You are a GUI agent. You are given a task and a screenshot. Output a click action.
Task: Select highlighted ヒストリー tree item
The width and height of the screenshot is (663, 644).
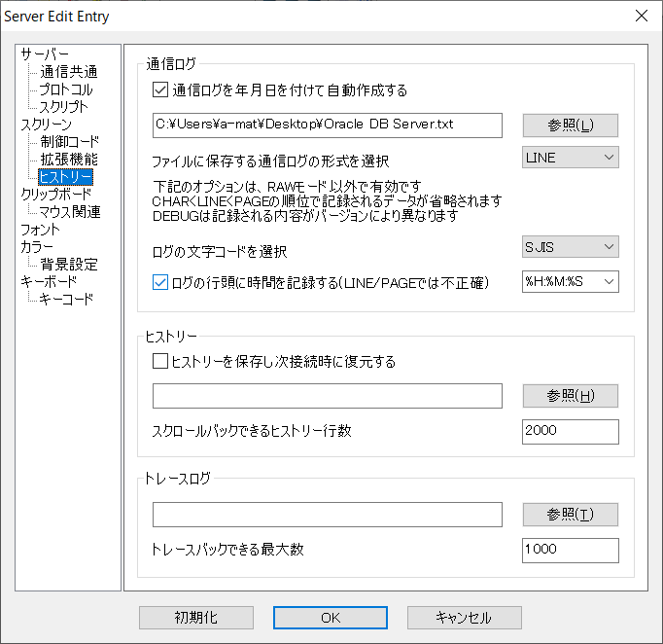coord(65,177)
